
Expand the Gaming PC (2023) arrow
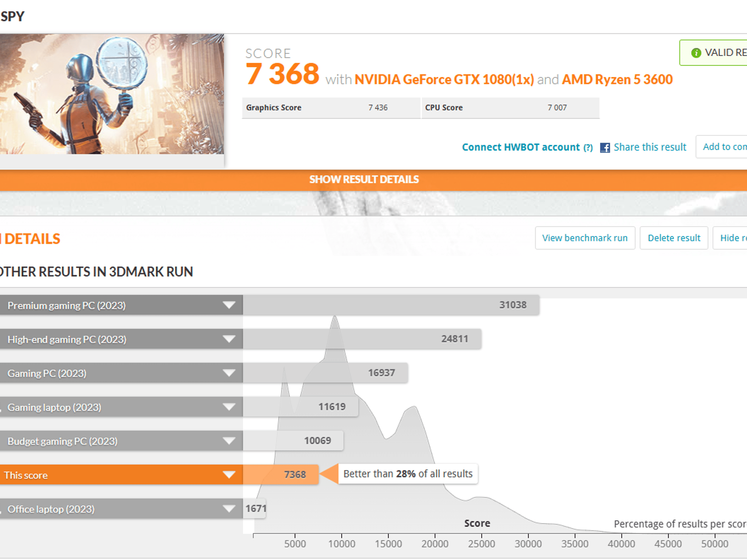click(x=229, y=373)
